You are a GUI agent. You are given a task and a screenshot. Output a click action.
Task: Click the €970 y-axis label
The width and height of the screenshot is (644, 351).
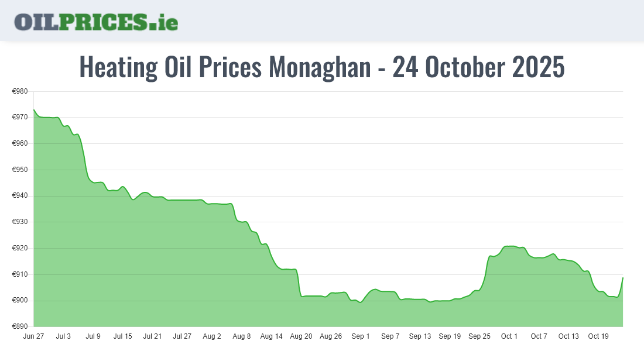point(20,118)
